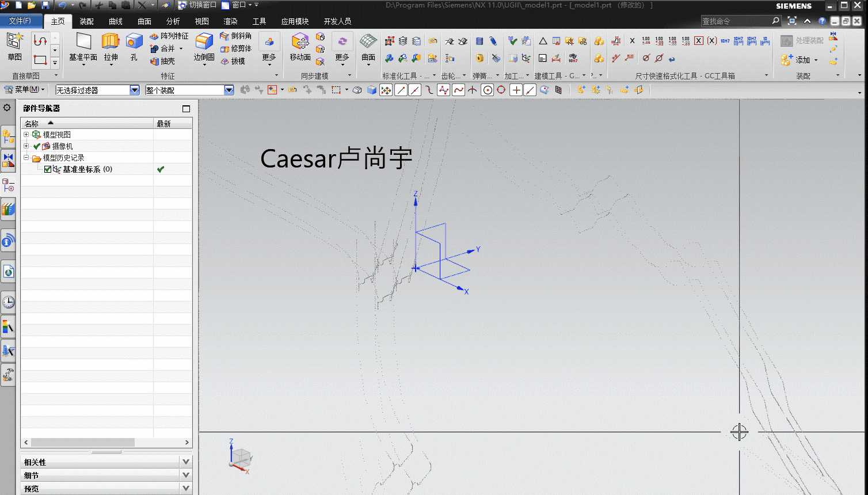Select the 倒斜角 chamfer command
This screenshot has height=495, width=868.
tap(236, 36)
